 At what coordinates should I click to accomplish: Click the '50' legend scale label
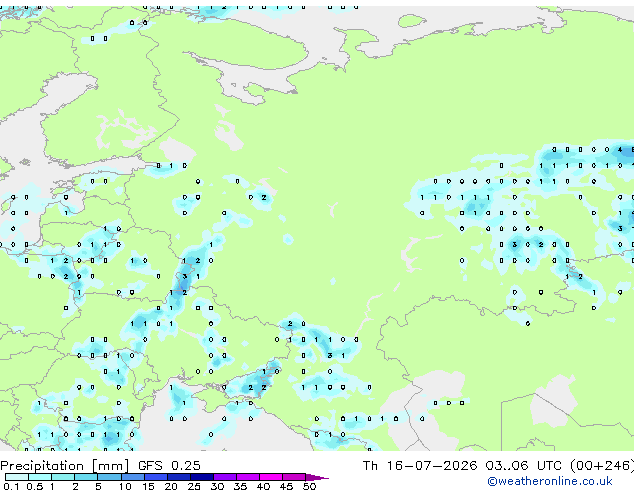(309, 486)
